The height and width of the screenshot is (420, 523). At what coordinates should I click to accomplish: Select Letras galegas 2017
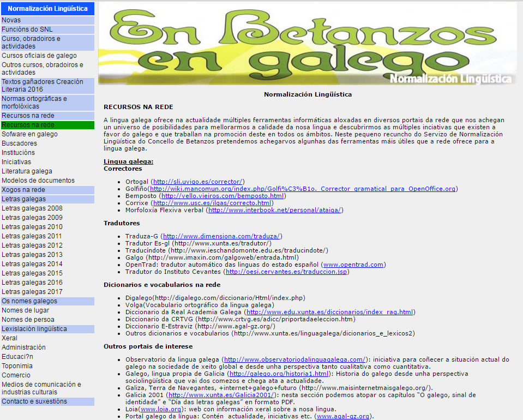pyautogui.click(x=32, y=292)
